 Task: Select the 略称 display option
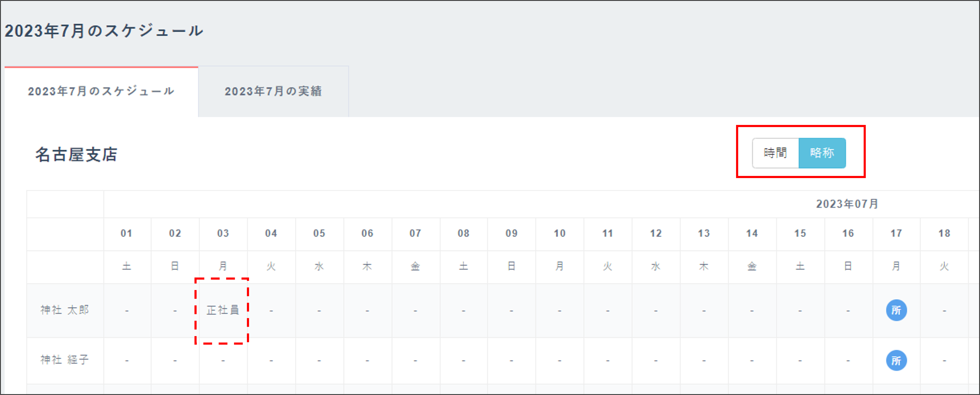(823, 153)
